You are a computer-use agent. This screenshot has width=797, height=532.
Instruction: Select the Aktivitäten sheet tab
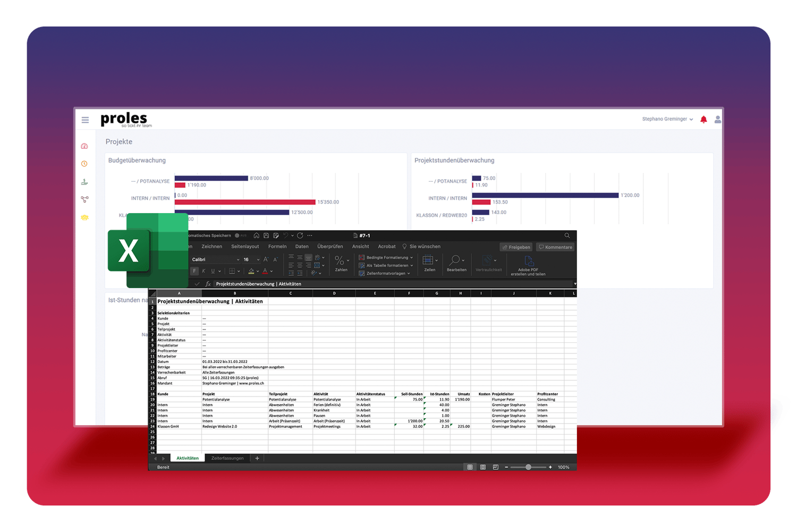click(x=188, y=458)
